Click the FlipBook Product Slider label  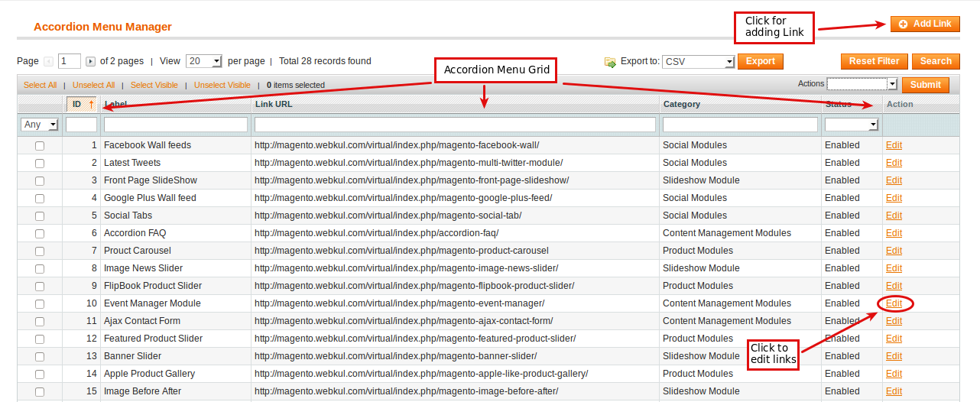(x=153, y=286)
